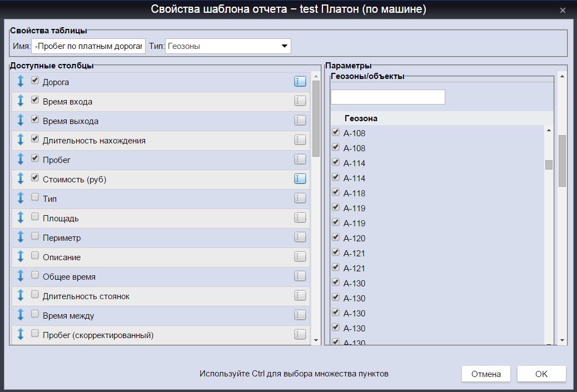Uncheck the Время выхода column checkbox
577x392 pixels.
click(x=35, y=120)
